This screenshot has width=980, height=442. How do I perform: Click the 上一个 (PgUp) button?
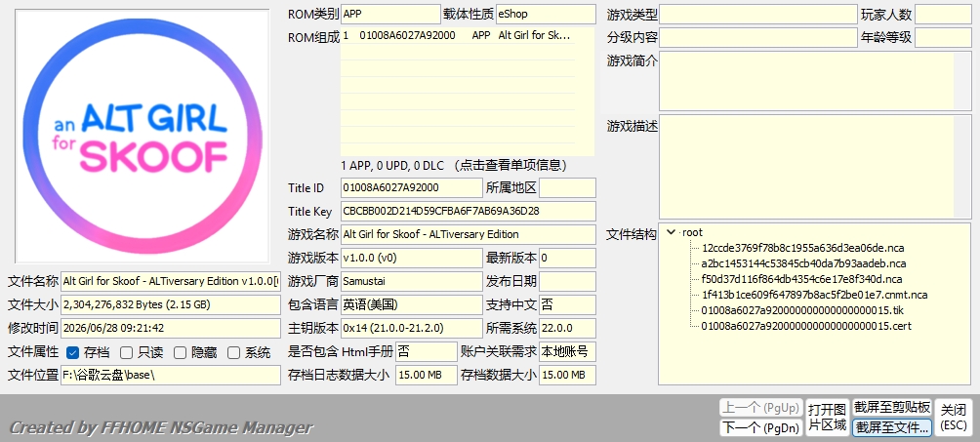pyautogui.click(x=760, y=408)
